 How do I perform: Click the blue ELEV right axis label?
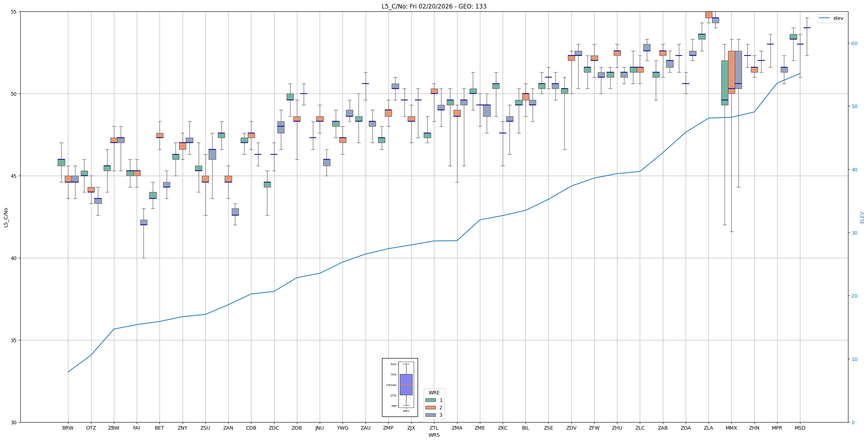(x=862, y=217)
